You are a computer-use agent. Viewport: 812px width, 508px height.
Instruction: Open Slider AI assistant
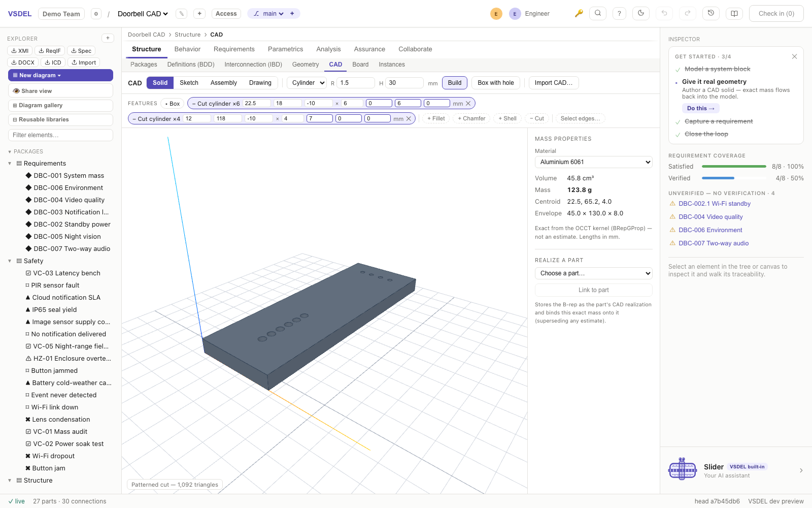click(x=736, y=470)
